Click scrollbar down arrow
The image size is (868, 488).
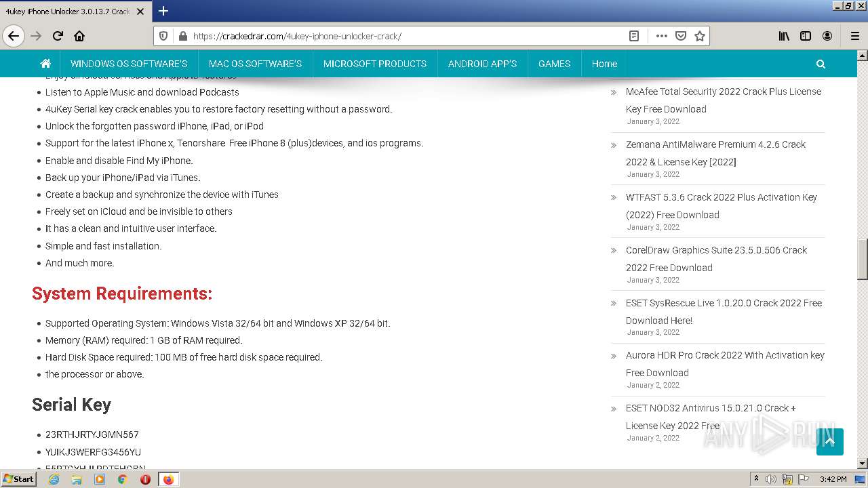pos(863,464)
